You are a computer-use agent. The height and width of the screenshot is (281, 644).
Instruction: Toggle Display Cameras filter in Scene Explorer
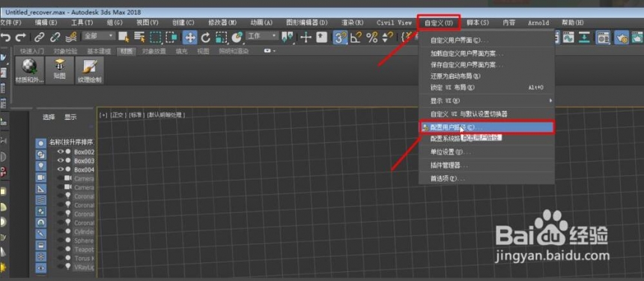(40, 178)
